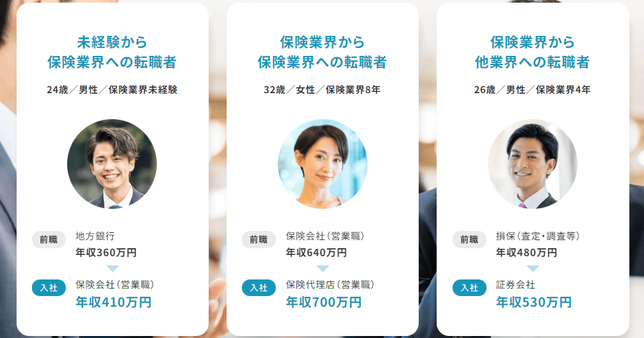Select heading 保険業界から他業界への転職者
This screenshot has width=644, height=338.
pos(533,52)
